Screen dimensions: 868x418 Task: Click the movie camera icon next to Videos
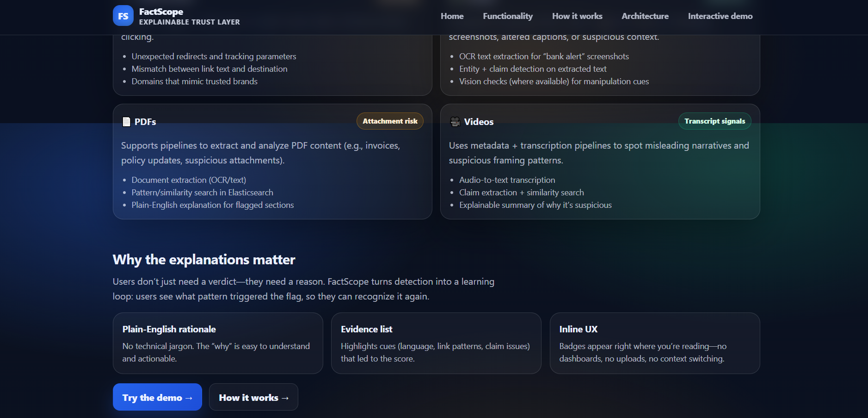[454, 121]
